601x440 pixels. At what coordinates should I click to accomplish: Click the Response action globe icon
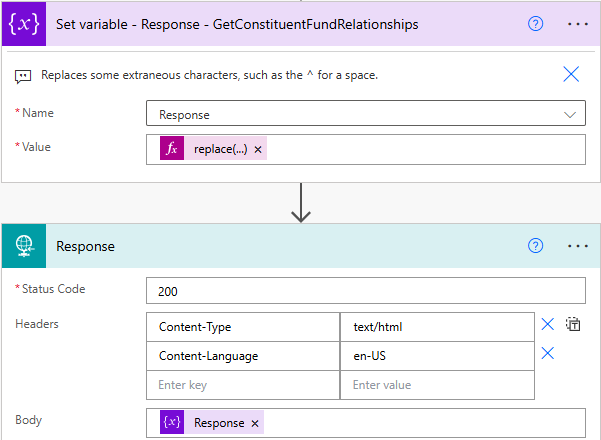tap(23, 246)
